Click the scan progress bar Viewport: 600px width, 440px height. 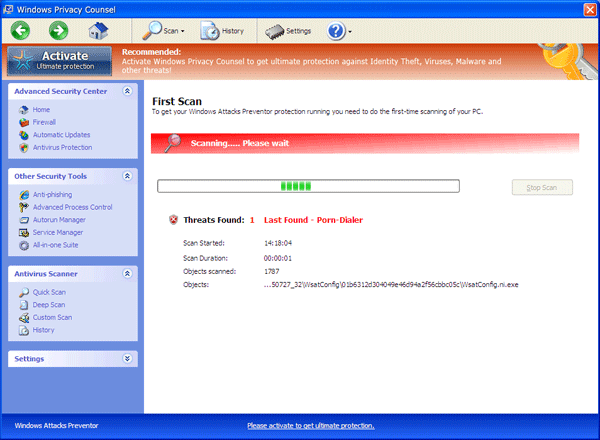pos(308,186)
